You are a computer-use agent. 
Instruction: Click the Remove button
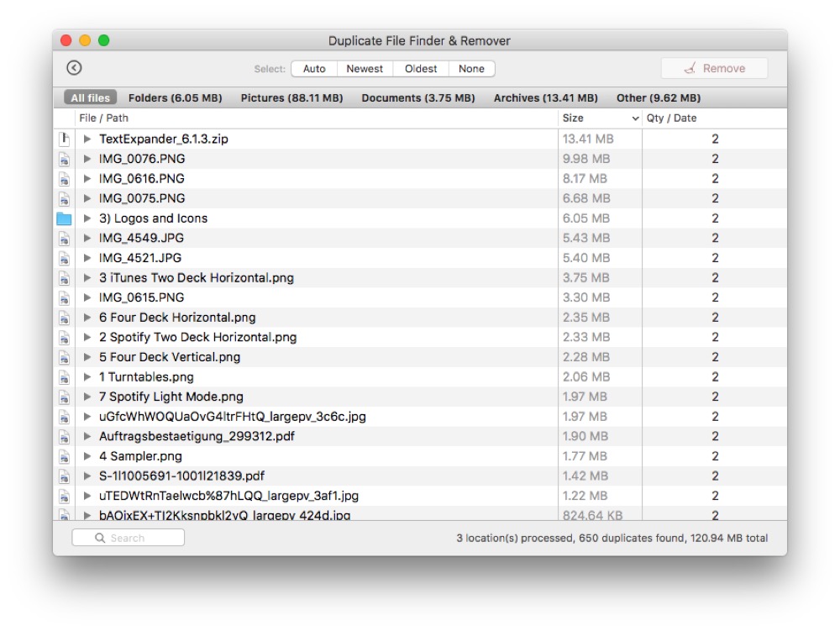[714, 68]
